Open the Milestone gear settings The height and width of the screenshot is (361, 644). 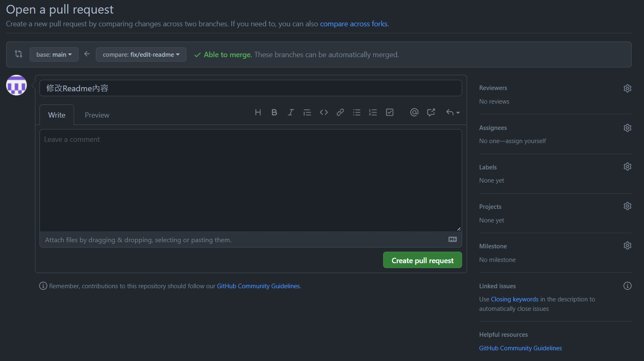[x=627, y=245]
